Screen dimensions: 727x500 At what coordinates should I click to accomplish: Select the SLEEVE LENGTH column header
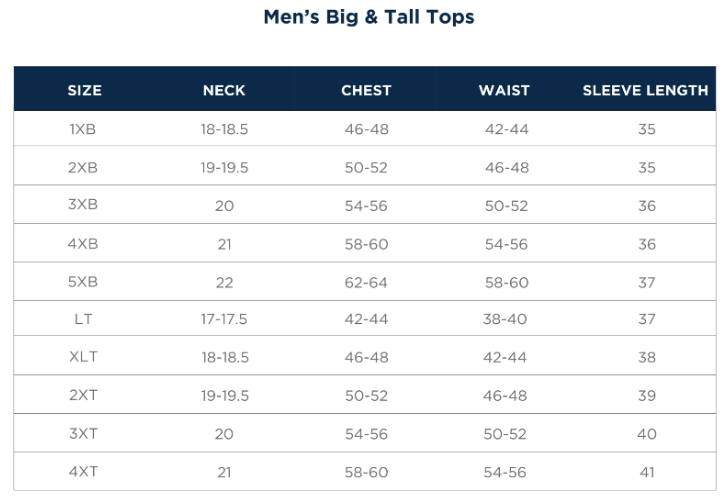click(x=645, y=90)
